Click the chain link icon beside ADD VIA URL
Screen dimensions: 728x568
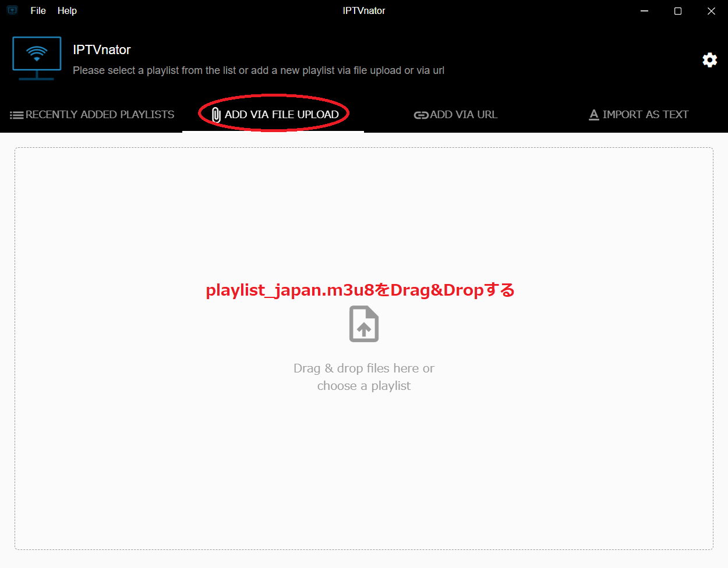(x=421, y=115)
